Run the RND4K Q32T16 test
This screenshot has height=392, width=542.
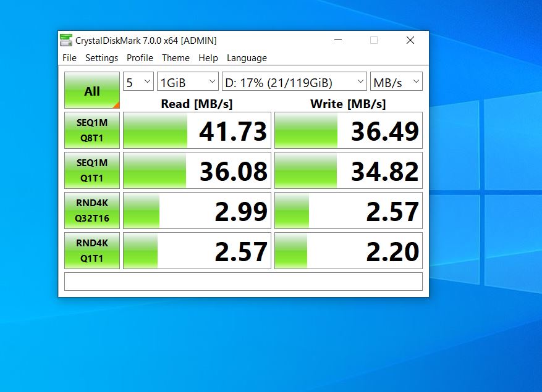pos(92,211)
